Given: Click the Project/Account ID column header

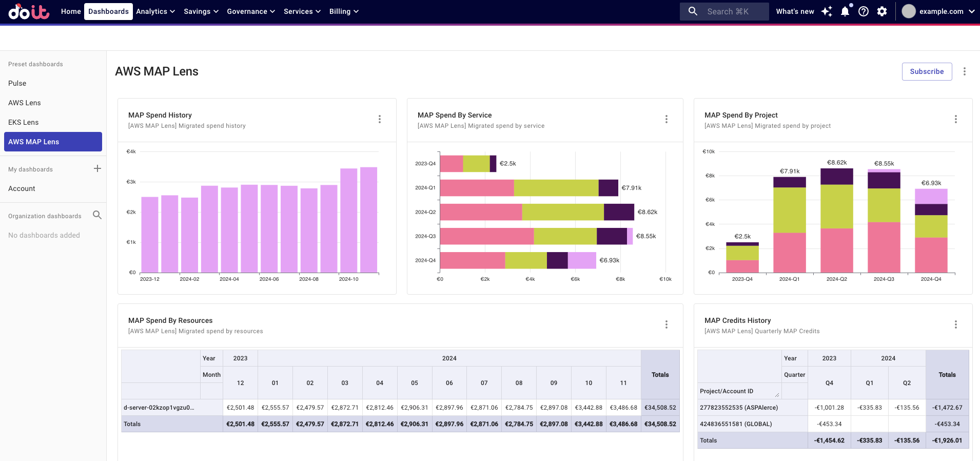Looking at the screenshot, I should [739, 391].
